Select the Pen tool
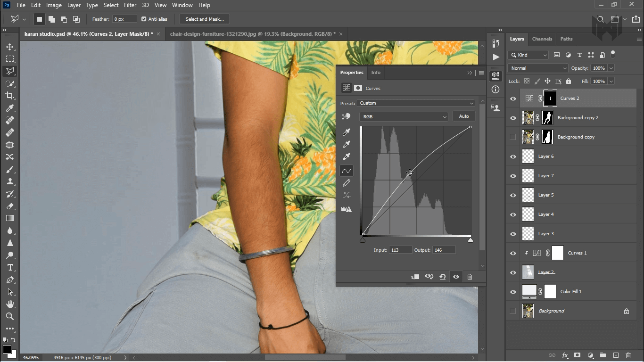The height and width of the screenshot is (362, 644). [10, 280]
